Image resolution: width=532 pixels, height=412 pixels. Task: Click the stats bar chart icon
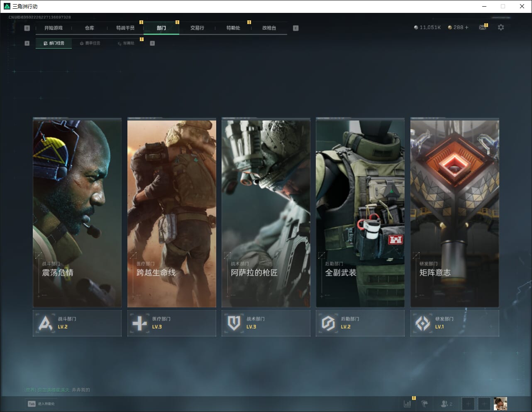point(408,404)
